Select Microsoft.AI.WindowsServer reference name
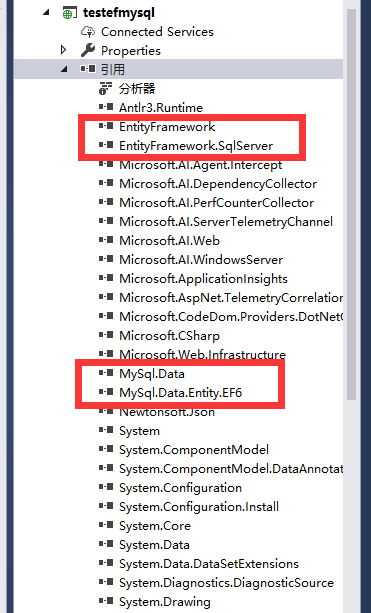 click(201, 260)
